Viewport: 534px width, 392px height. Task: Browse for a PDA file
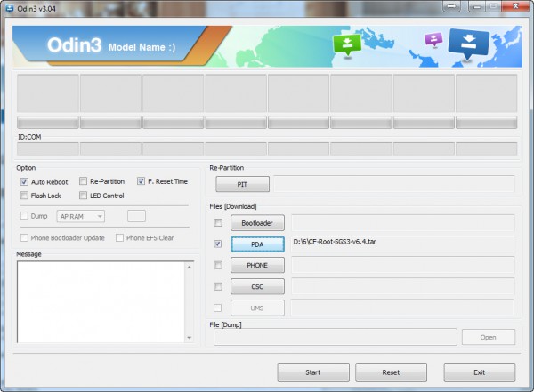coord(257,244)
